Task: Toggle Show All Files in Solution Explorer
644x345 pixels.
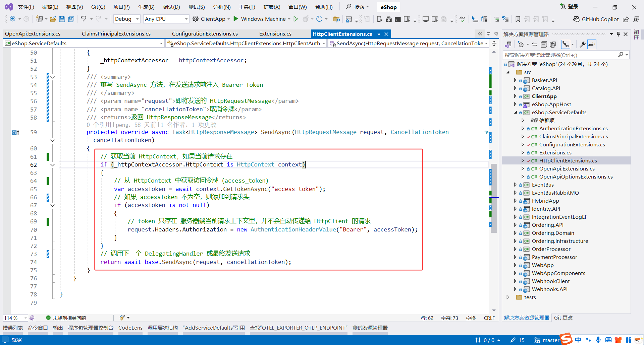Action: (x=553, y=44)
